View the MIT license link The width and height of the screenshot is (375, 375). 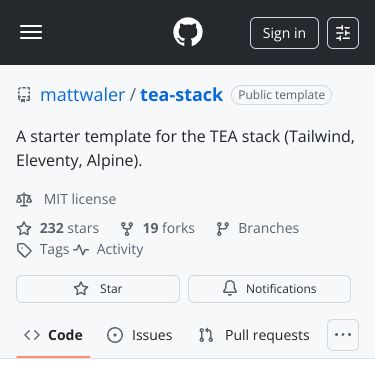point(80,199)
